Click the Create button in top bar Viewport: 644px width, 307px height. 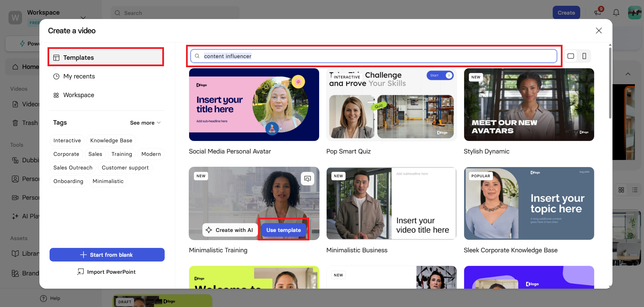566,13
